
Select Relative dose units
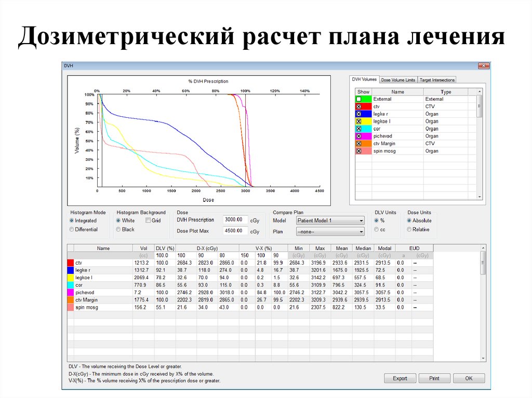click(x=409, y=229)
